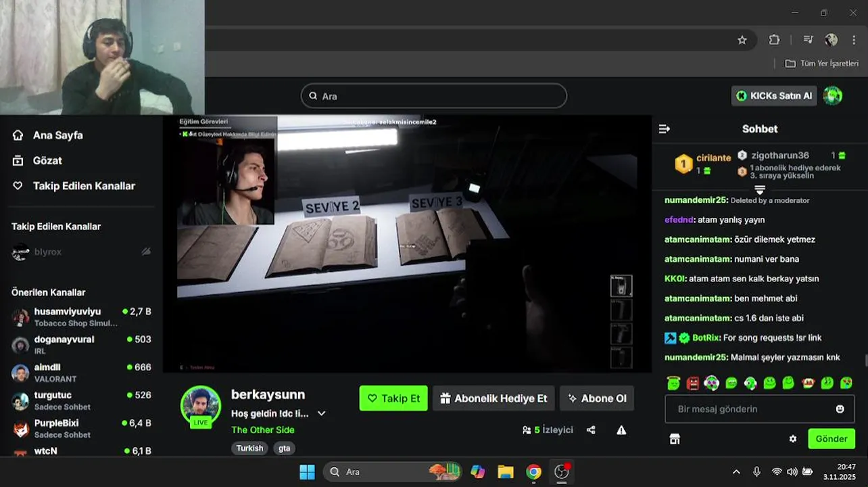868x487 pixels.
Task: Open doganayvural recommended channel
Action: pyautogui.click(x=81, y=344)
